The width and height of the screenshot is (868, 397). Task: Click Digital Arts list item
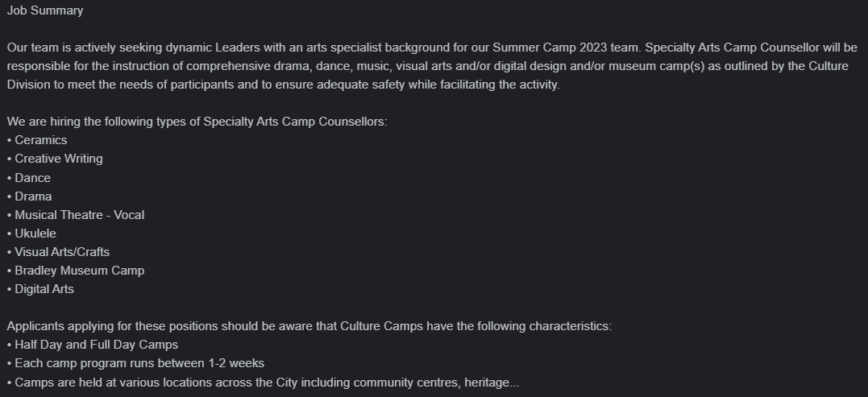click(40, 288)
